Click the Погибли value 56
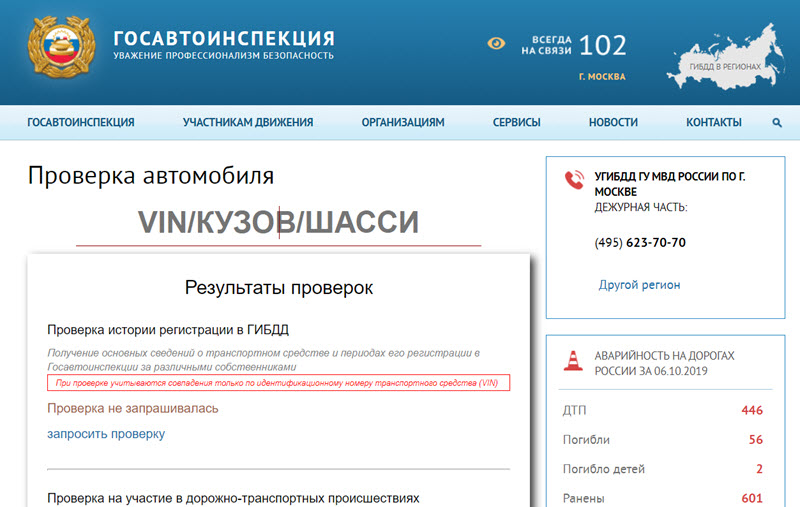 point(756,440)
